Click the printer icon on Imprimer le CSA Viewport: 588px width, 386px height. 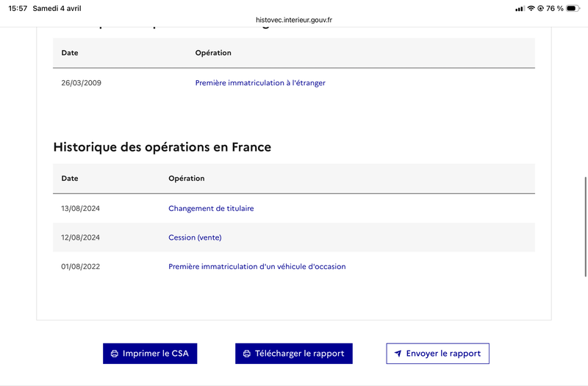(115, 354)
